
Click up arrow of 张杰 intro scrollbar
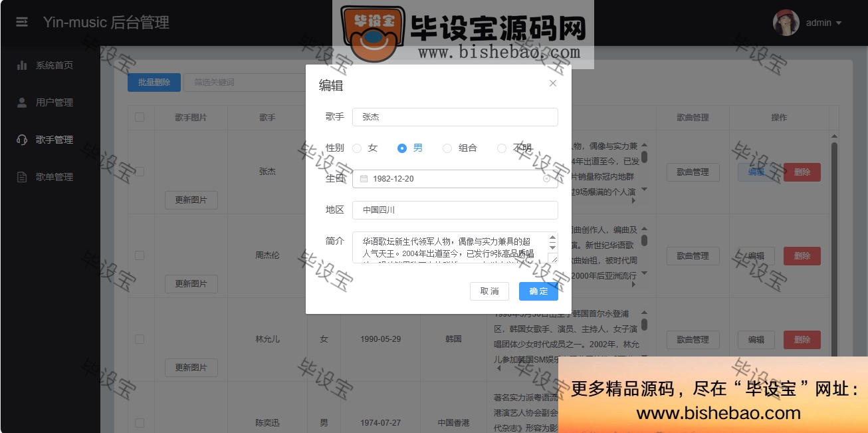pos(644,144)
